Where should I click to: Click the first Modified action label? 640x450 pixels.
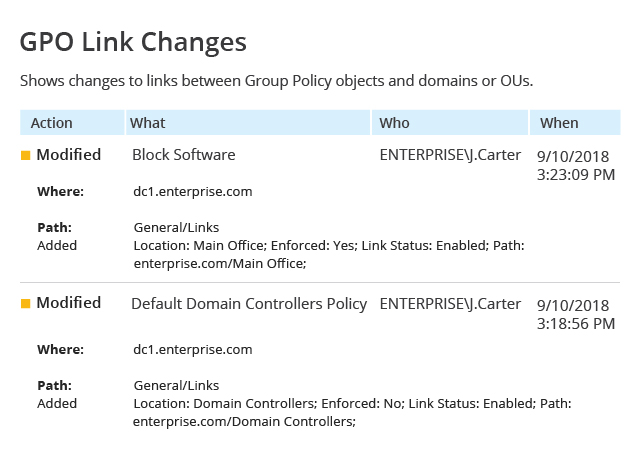click(69, 155)
